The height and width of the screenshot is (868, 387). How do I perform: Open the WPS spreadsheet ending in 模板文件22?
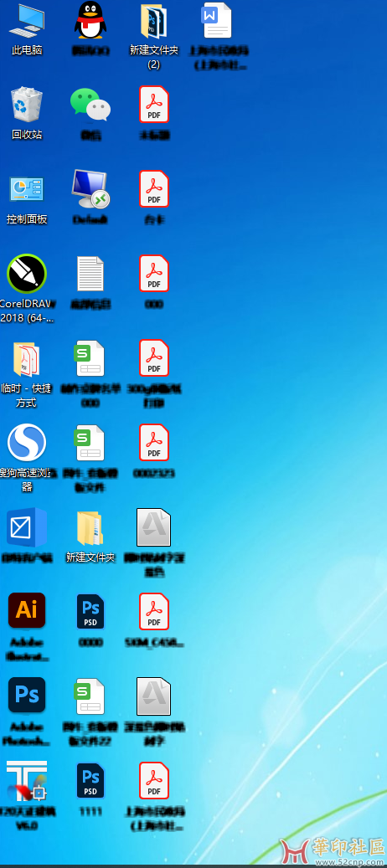click(90, 696)
